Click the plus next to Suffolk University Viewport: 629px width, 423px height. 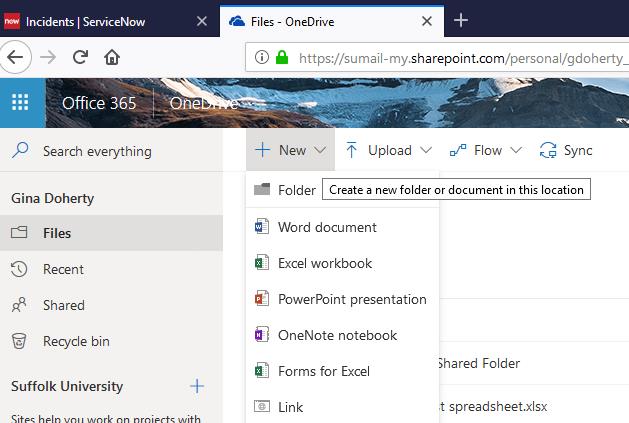click(197, 386)
